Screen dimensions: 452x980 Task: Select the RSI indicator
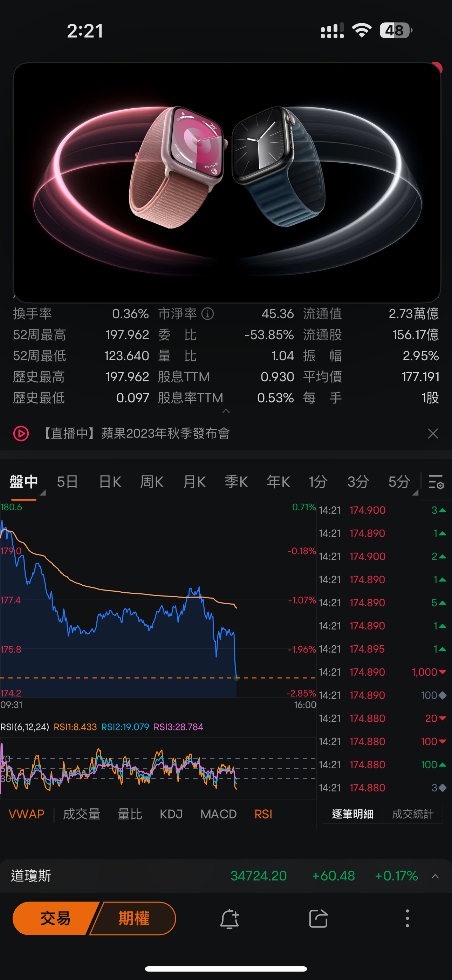point(263,814)
